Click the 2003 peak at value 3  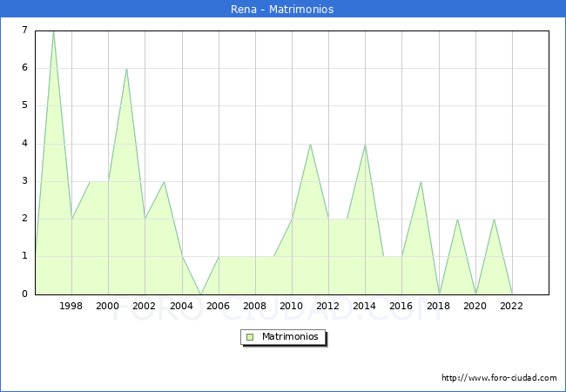click(164, 181)
